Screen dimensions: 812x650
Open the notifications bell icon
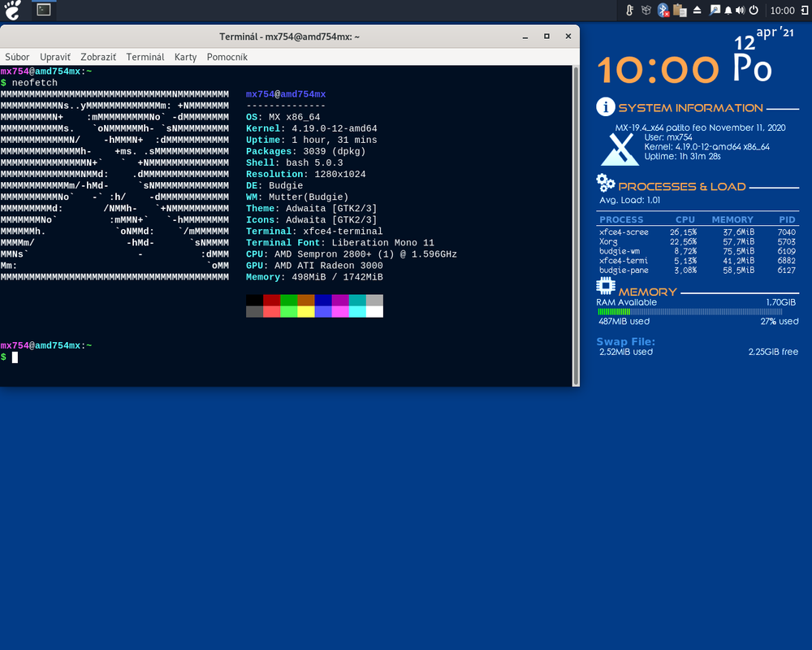728,11
